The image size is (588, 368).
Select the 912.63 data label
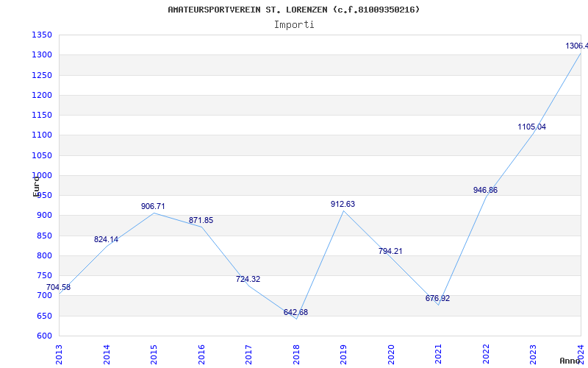pos(343,205)
